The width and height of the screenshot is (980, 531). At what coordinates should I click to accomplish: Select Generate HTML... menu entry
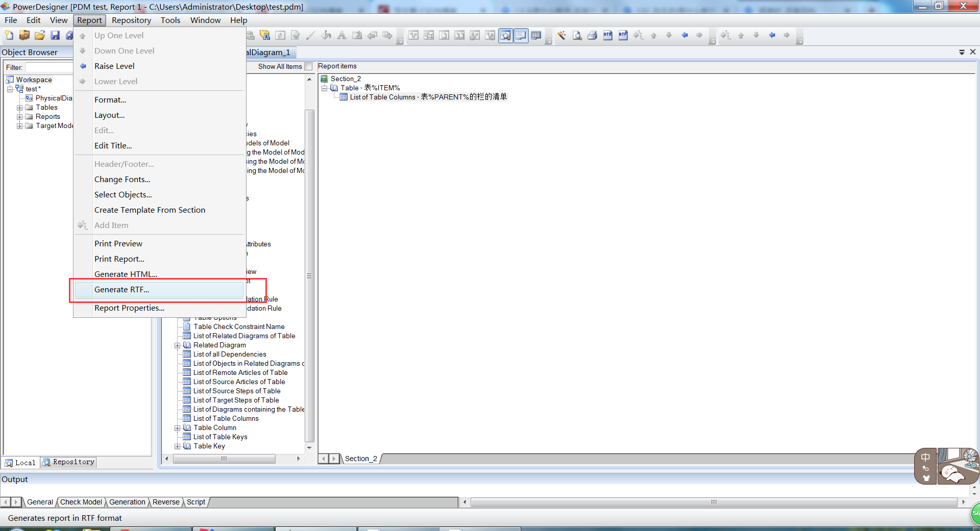159,274
